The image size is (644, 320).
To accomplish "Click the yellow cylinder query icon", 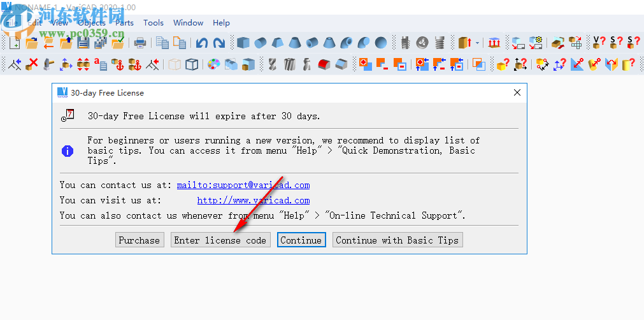I will (628, 64).
